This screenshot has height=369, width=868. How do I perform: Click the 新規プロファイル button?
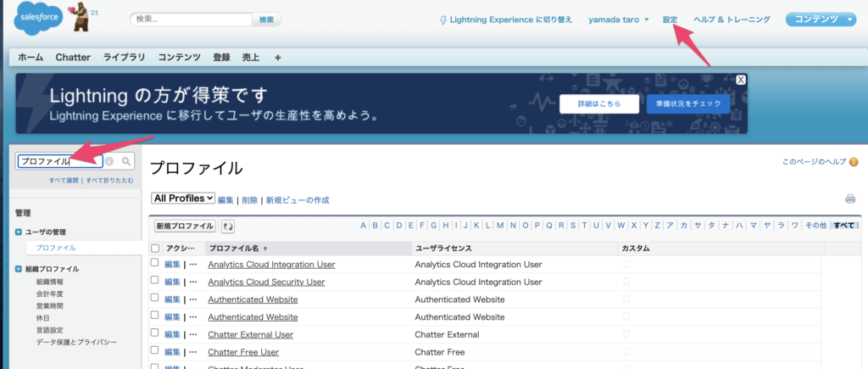[184, 226]
